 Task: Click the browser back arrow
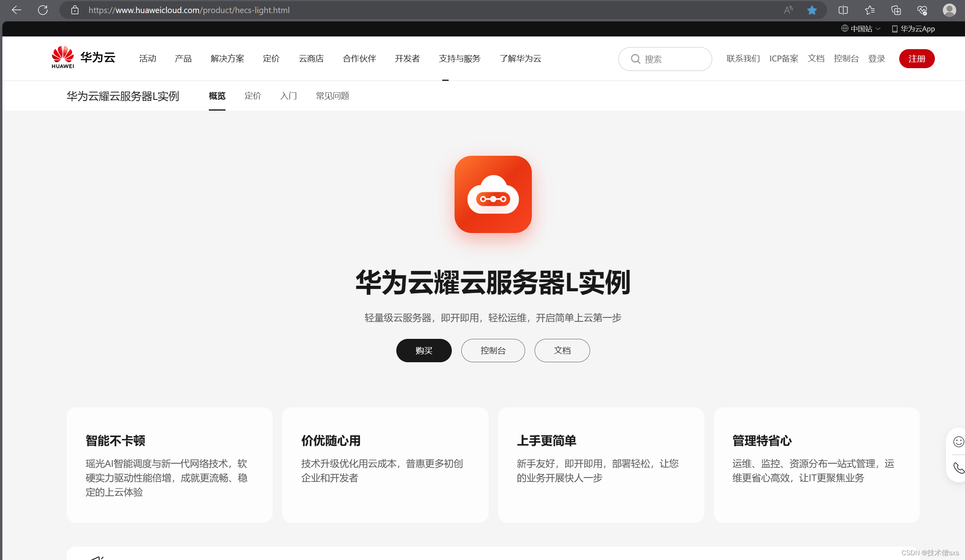tap(17, 10)
